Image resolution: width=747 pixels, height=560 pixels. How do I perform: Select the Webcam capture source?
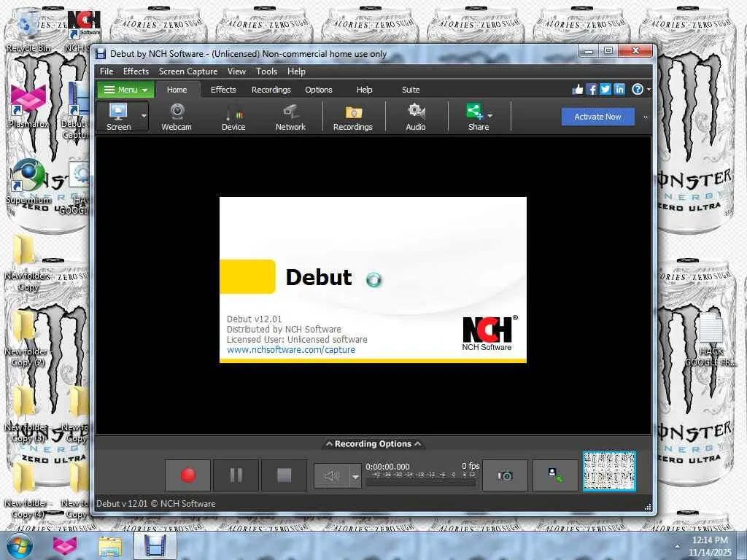coord(177,117)
